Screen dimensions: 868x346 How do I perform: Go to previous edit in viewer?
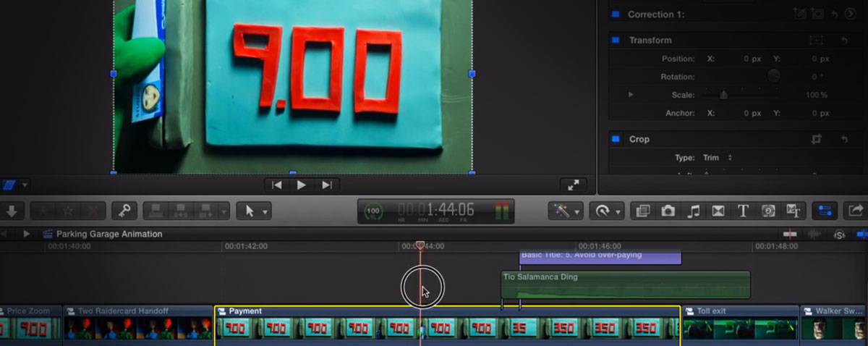click(x=276, y=185)
